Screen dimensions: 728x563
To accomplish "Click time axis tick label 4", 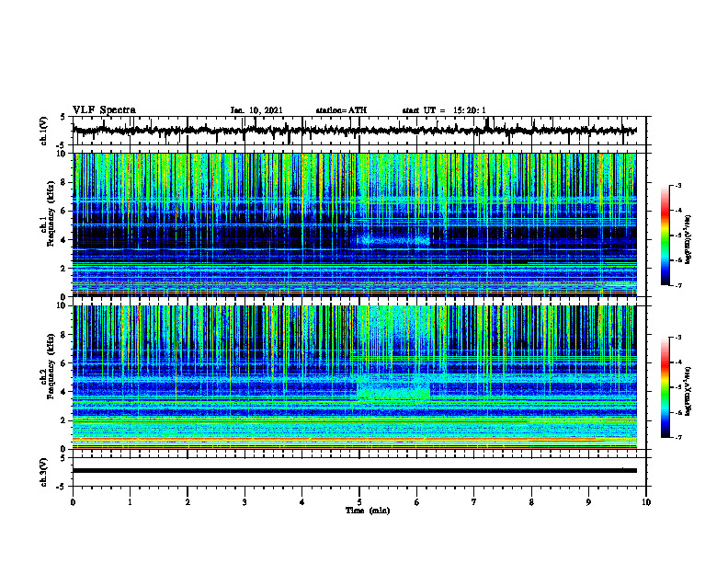I will pos(302,502).
